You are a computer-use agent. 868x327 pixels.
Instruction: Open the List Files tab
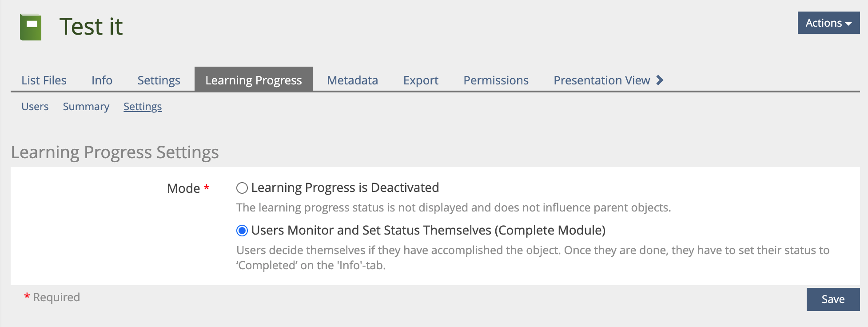(44, 80)
